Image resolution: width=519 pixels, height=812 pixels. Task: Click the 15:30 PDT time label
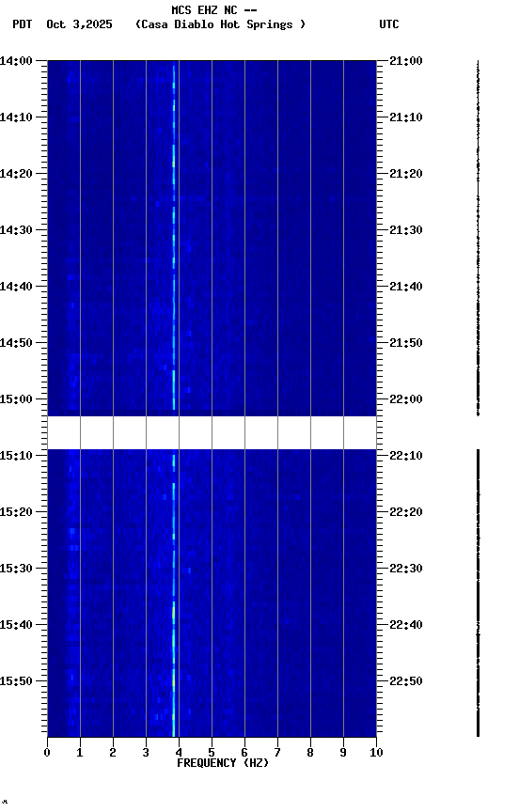16,570
